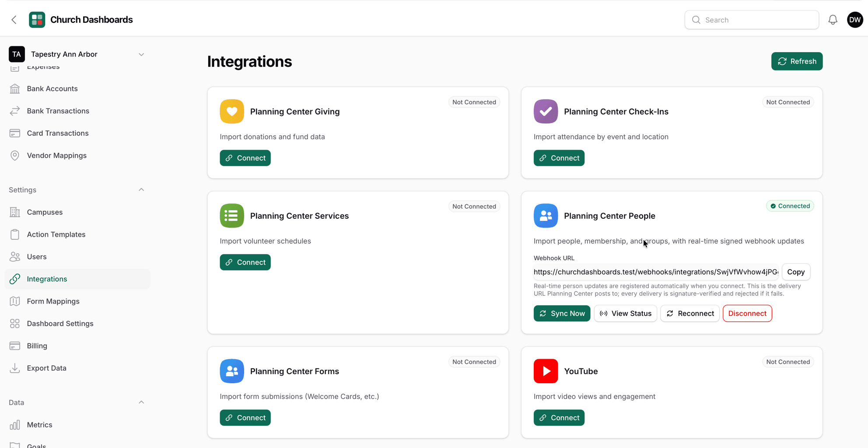Screen dimensions: 868x448
Task: View Status of Planning Center People
Action: coord(625,314)
